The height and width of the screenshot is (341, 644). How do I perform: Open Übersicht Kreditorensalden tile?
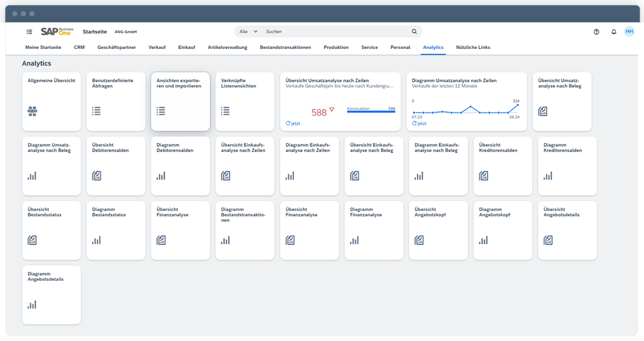(503, 166)
